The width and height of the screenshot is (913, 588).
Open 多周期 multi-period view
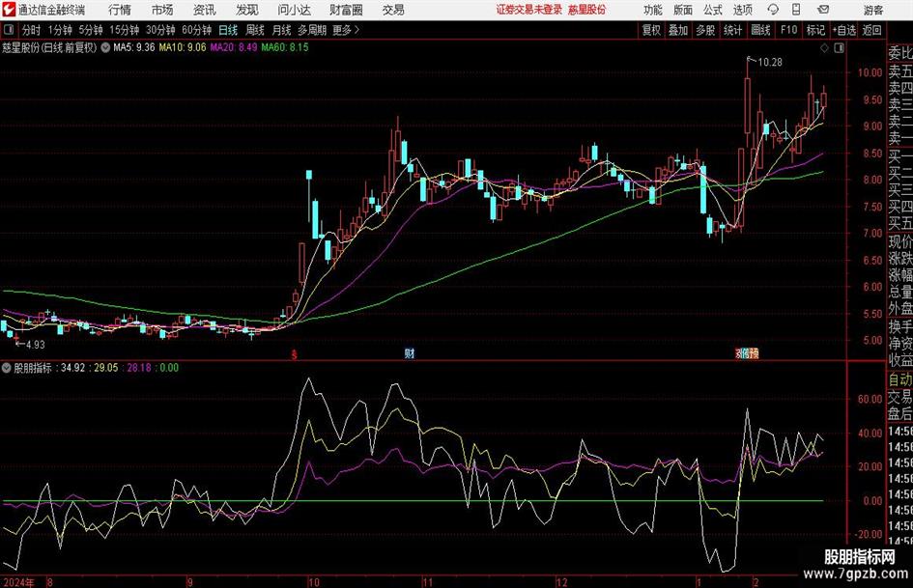tap(312, 30)
